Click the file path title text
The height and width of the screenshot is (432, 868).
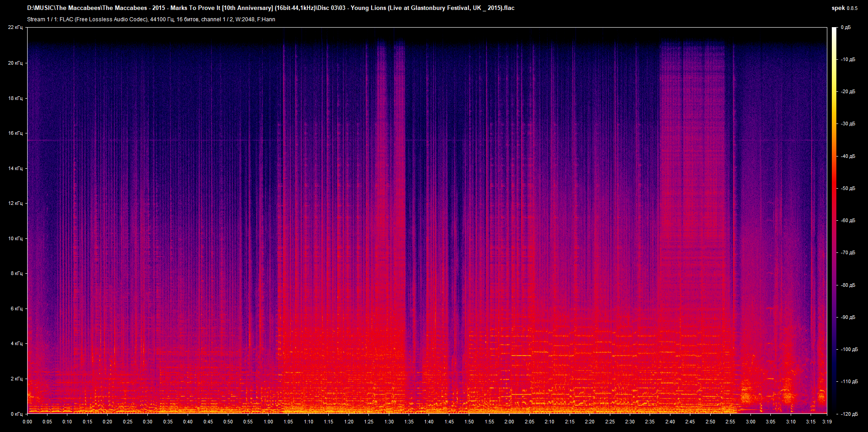[x=270, y=8]
